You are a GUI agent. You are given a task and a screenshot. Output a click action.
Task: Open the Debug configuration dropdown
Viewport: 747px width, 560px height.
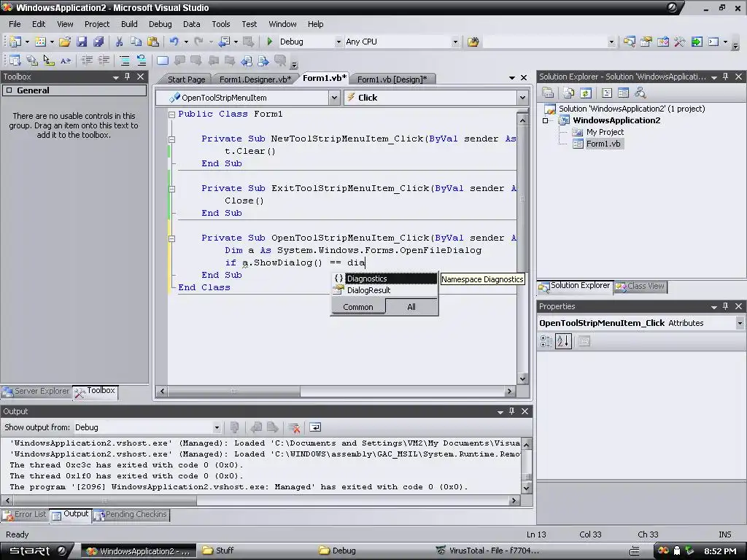[x=338, y=42]
